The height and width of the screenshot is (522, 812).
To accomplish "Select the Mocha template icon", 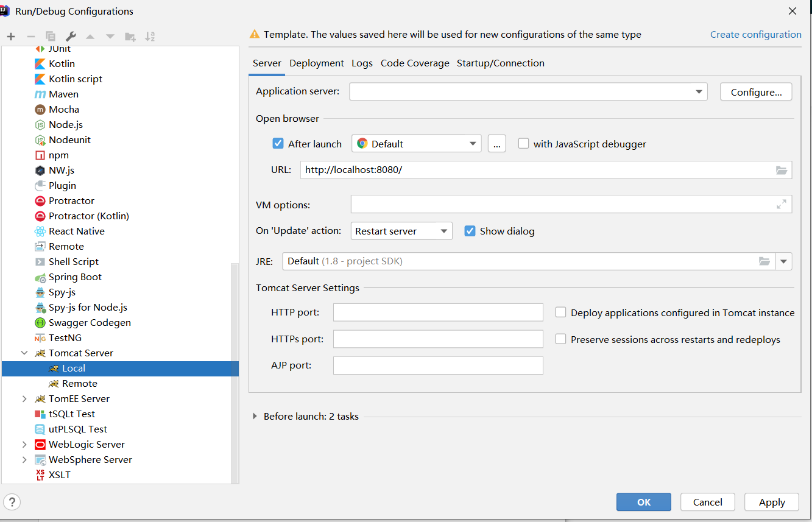I will click(x=40, y=109).
